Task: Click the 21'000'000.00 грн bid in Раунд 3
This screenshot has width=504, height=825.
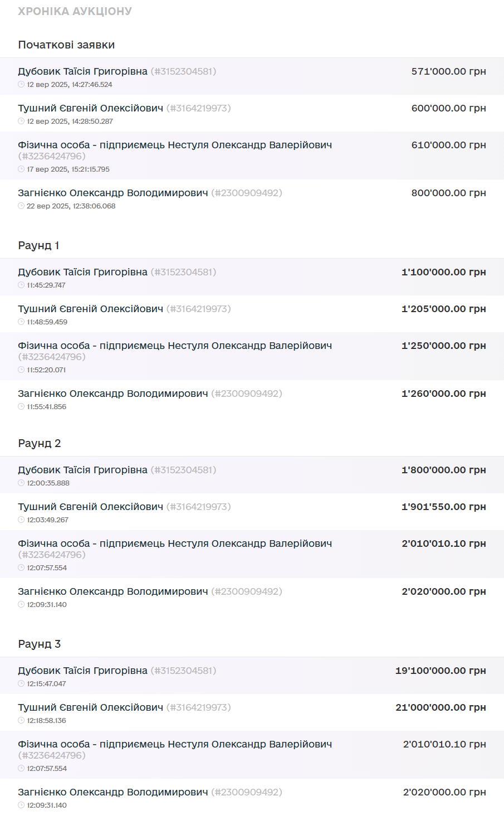Action: (x=441, y=707)
